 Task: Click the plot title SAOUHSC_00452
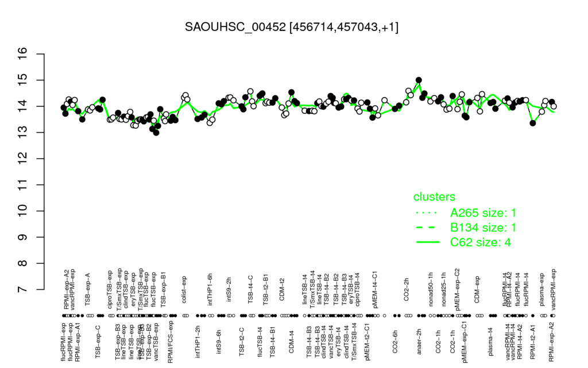pos(292,27)
